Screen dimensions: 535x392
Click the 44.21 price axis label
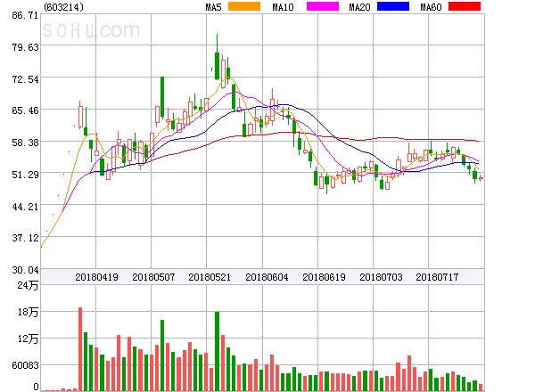point(25,207)
